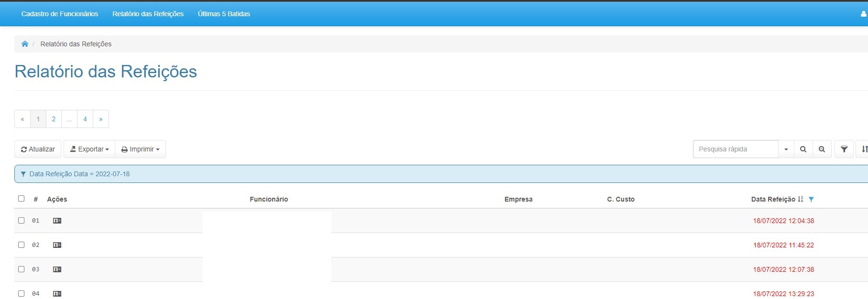Image resolution: width=868 pixels, height=299 pixels.
Task: Select the checkbox for row 03
Action: 21,269
